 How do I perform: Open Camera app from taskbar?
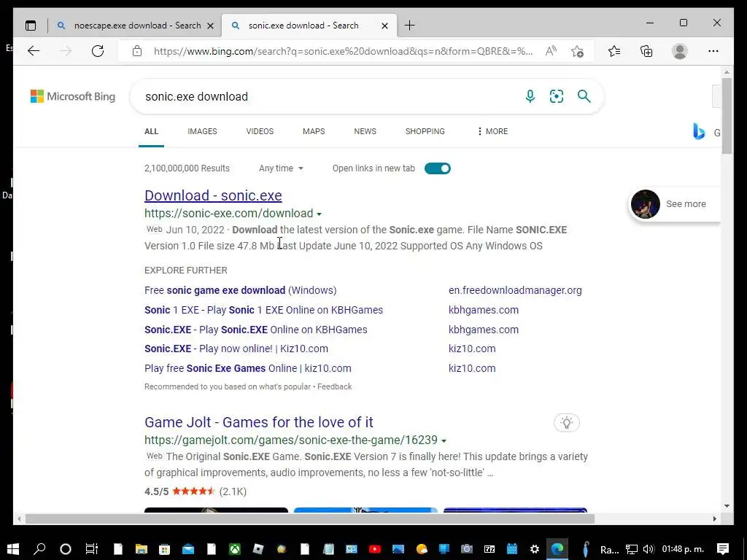tap(466, 549)
